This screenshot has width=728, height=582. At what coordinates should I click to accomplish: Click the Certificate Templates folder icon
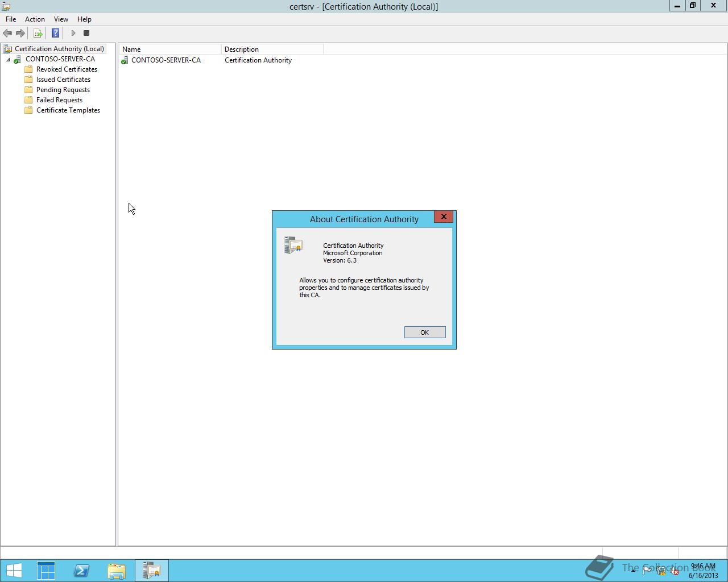coord(28,110)
